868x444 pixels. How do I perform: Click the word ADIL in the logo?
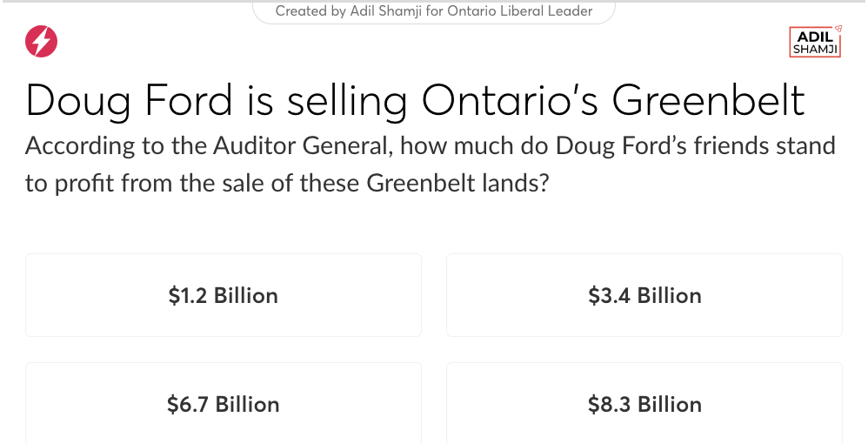(x=815, y=37)
